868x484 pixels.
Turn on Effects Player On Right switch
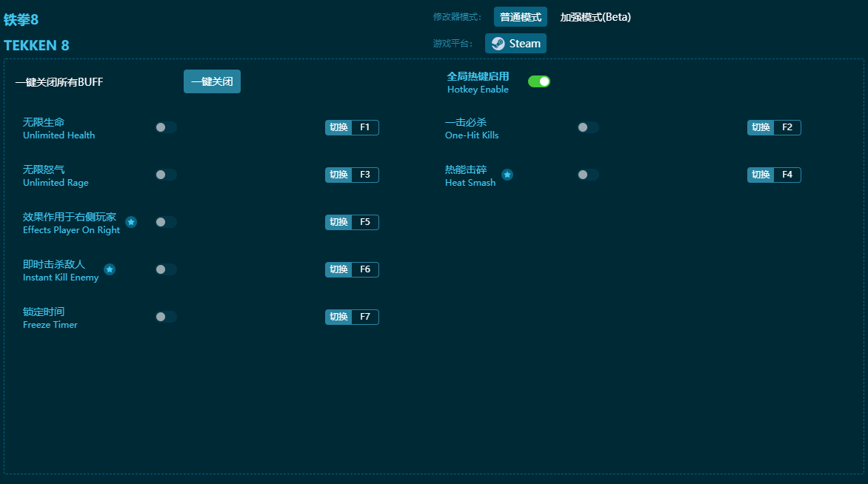(166, 222)
